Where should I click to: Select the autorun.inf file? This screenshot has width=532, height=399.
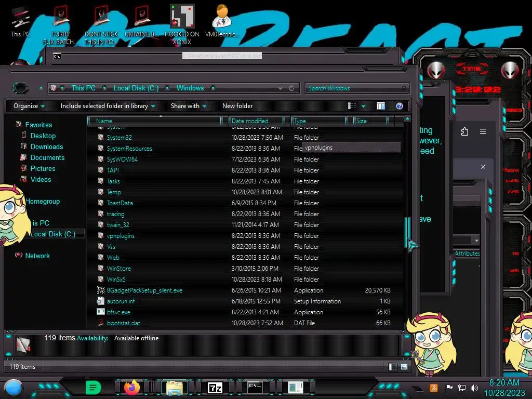click(x=121, y=301)
